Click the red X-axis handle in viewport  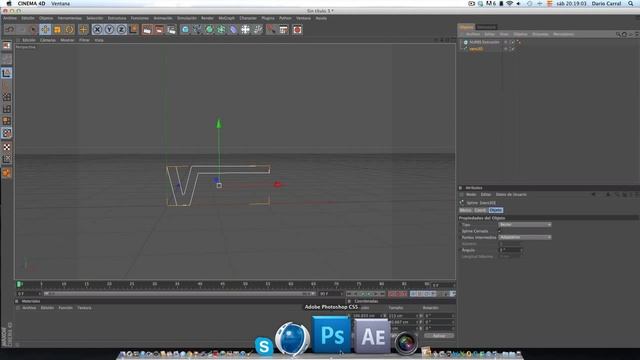pos(278,184)
